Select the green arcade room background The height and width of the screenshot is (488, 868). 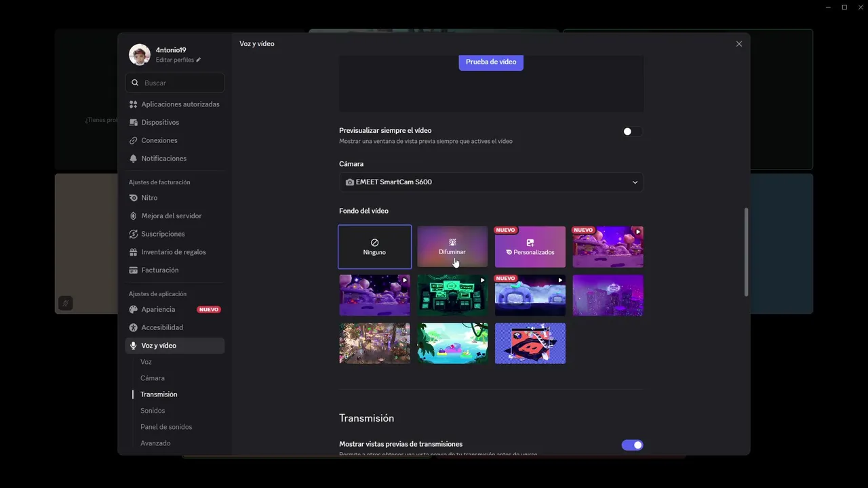(x=452, y=296)
